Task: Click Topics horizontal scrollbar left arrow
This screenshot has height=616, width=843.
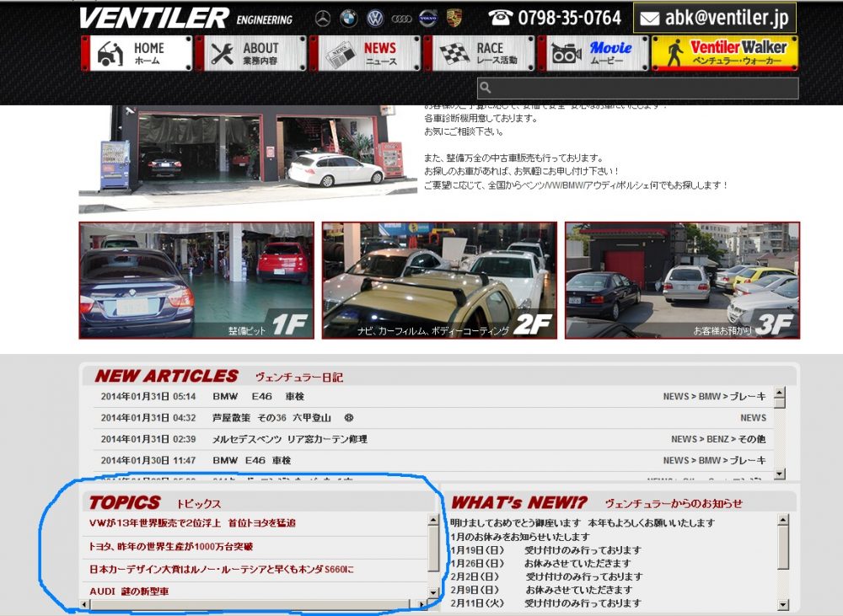Action: coord(85,605)
